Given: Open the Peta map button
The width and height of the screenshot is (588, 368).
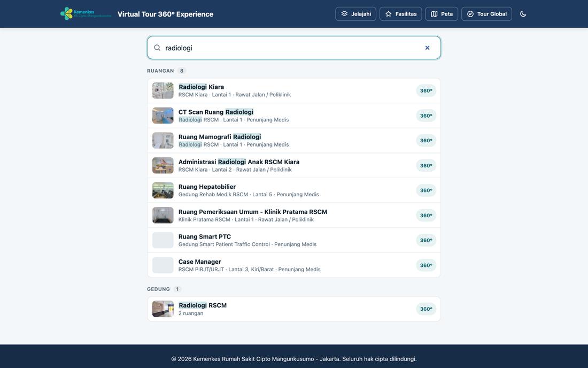Looking at the screenshot, I should click(x=442, y=14).
